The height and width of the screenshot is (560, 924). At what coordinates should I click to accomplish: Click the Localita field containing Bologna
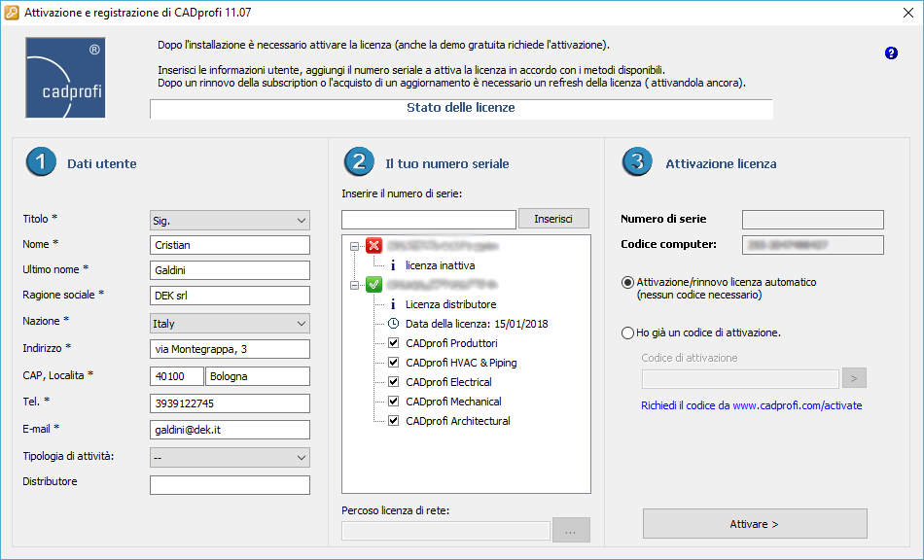tap(258, 376)
